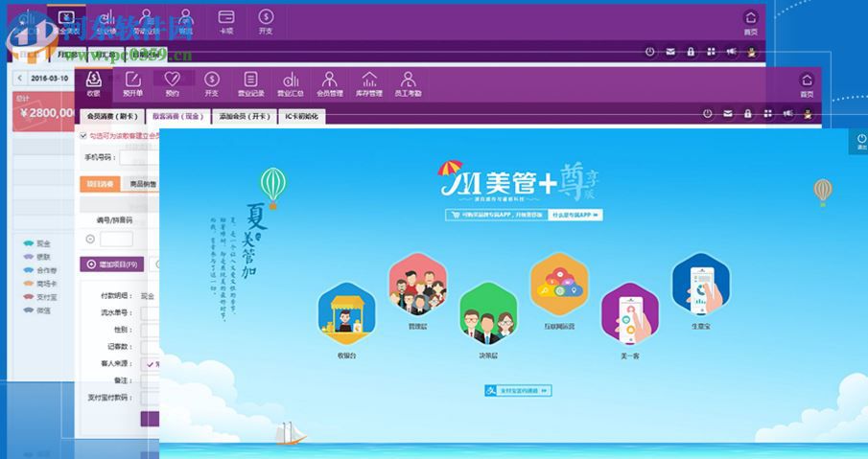The image size is (868, 459).
Task: Click the 什么是专属APP link
Action: 575,216
